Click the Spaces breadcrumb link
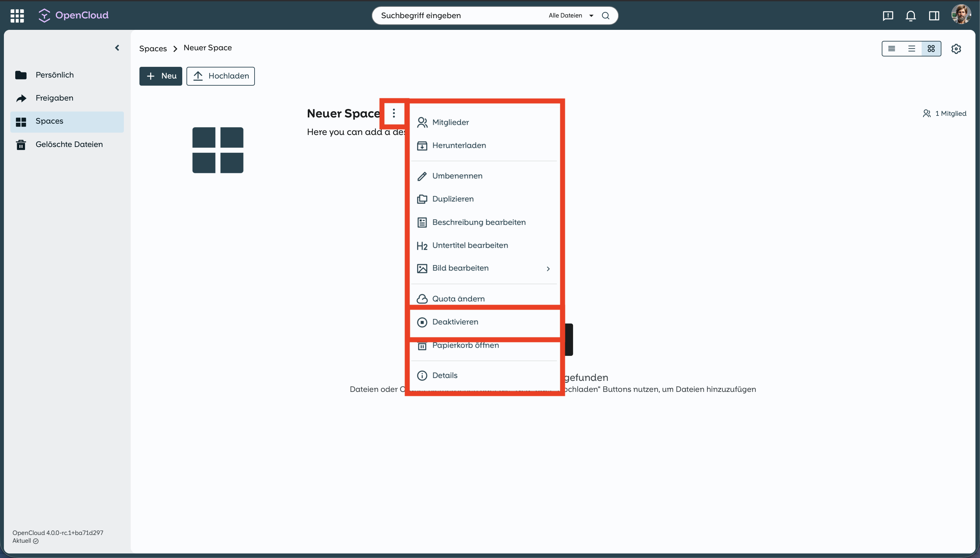 [x=153, y=49]
